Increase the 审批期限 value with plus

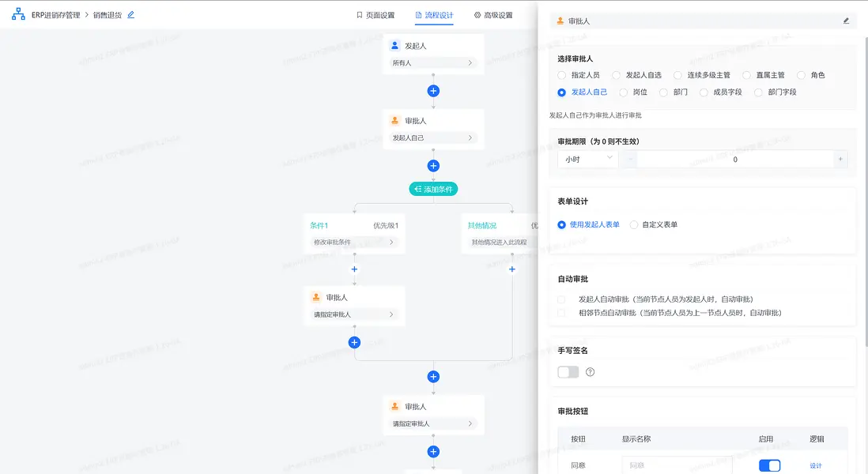click(x=840, y=160)
